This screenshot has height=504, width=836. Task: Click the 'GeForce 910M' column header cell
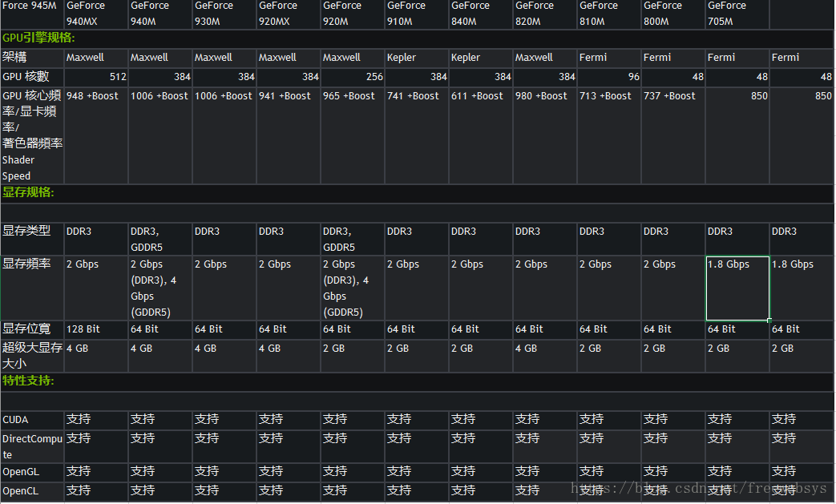pyautogui.click(x=417, y=14)
